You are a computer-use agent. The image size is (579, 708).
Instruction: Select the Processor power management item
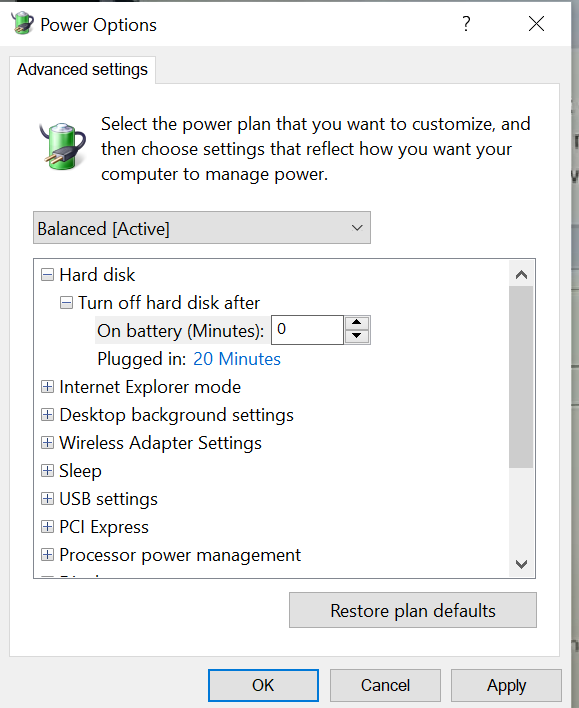point(180,554)
